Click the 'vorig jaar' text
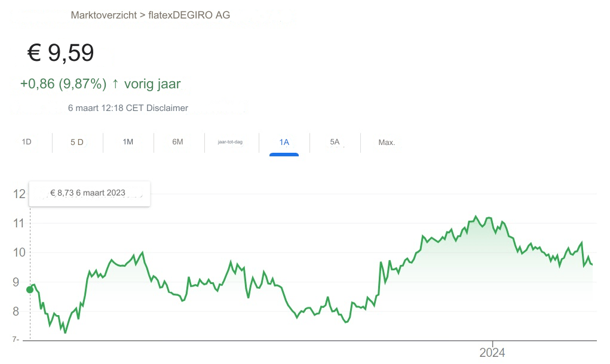 click(x=152, y=84)
